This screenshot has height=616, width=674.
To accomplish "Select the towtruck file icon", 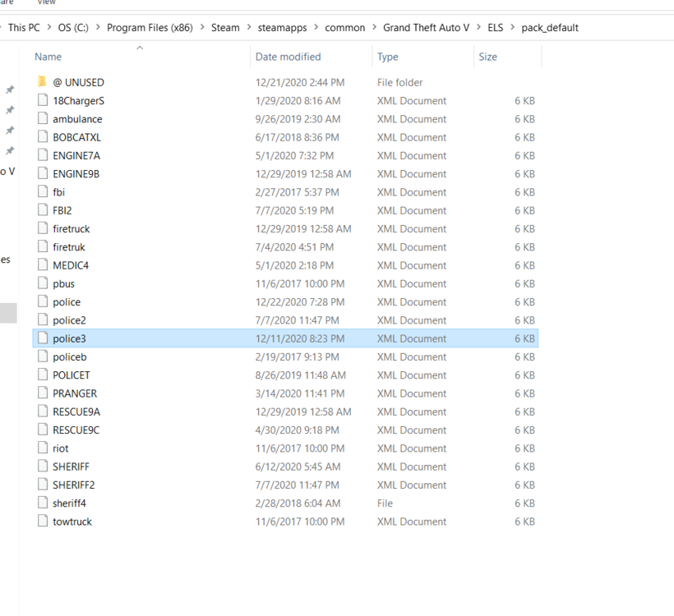I will pos(42,521).
